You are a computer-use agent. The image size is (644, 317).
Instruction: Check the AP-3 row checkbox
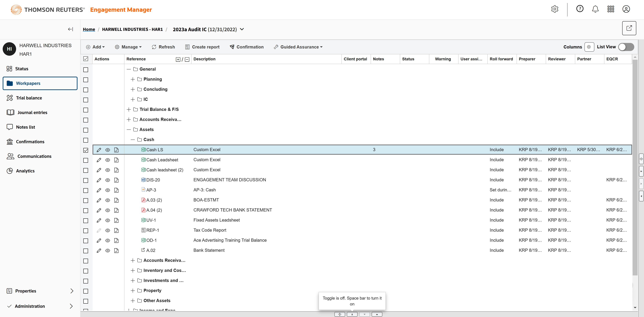pos(86,190)
